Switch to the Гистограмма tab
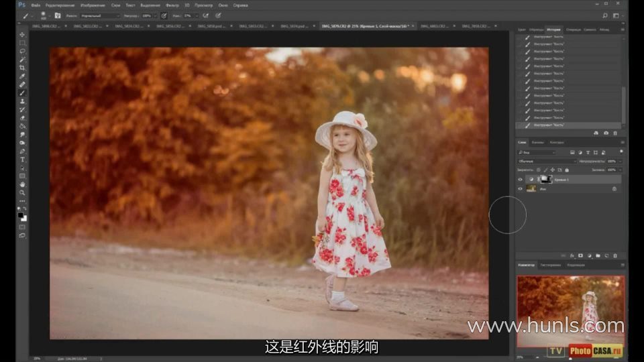Viewport: 644px width, 362px height. [550, 265]
